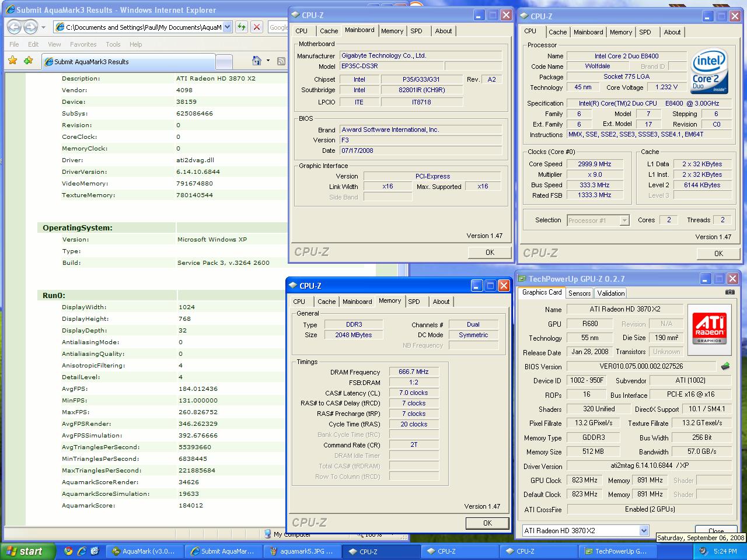
Task: Click the Intel Core 2 Duo logo
Action: pyautogui.click(x=709, y=72)
